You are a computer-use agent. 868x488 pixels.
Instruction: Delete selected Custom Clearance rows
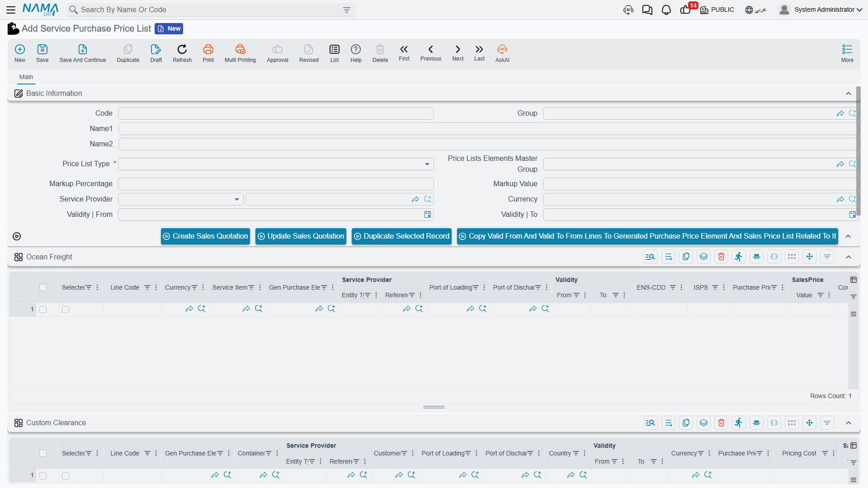[721, 422]
